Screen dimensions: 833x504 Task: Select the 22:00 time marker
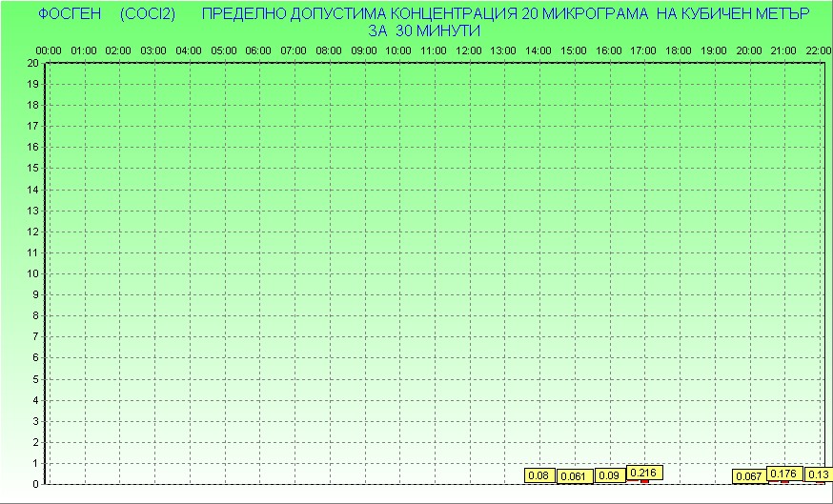point(818,50)
